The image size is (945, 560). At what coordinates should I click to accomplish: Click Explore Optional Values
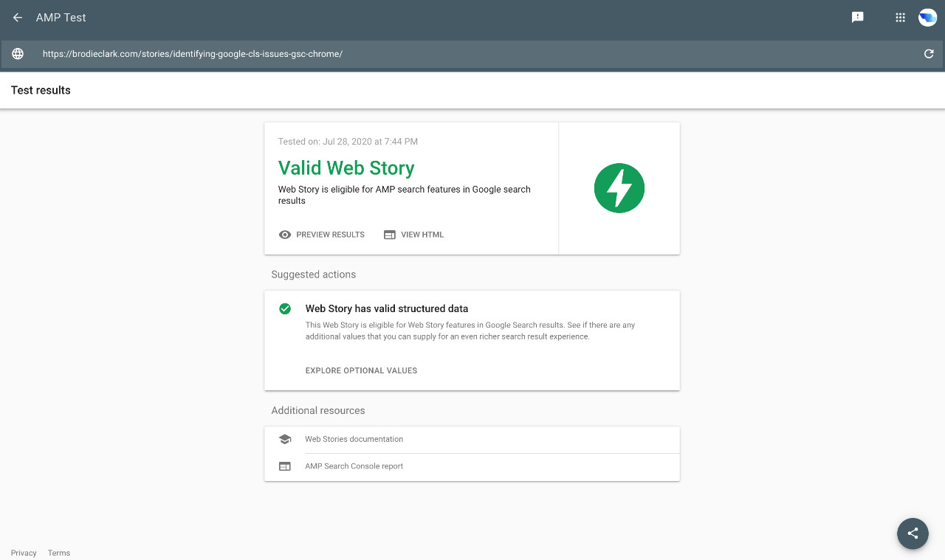[361, 370]
